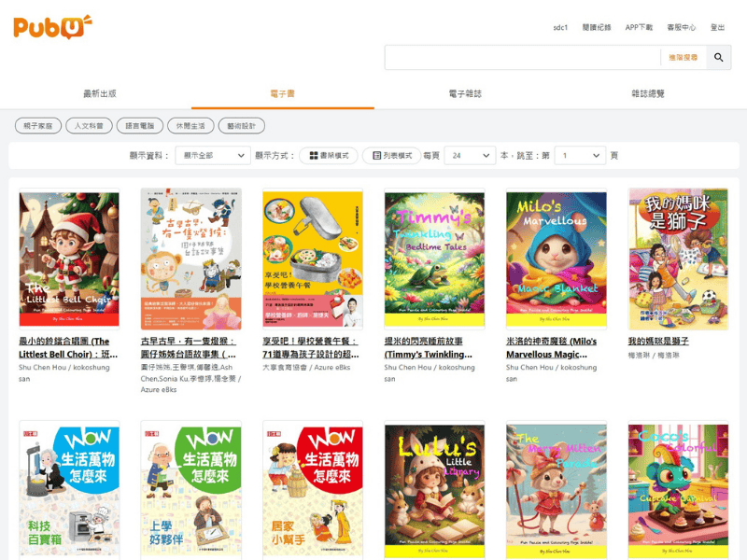Image resolution: width=747 pixels, height=560 pixels.
Task: Select the 藝術設計 category tag
Action: point(242,126)
